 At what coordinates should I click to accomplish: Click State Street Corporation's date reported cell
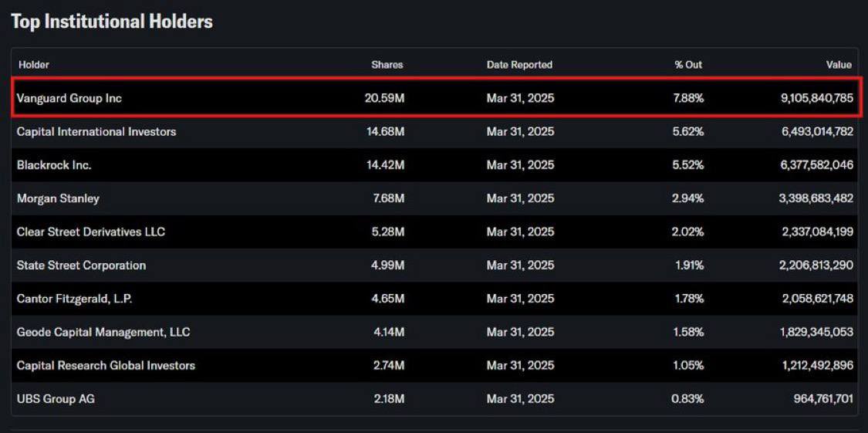[x=520, y=266]
